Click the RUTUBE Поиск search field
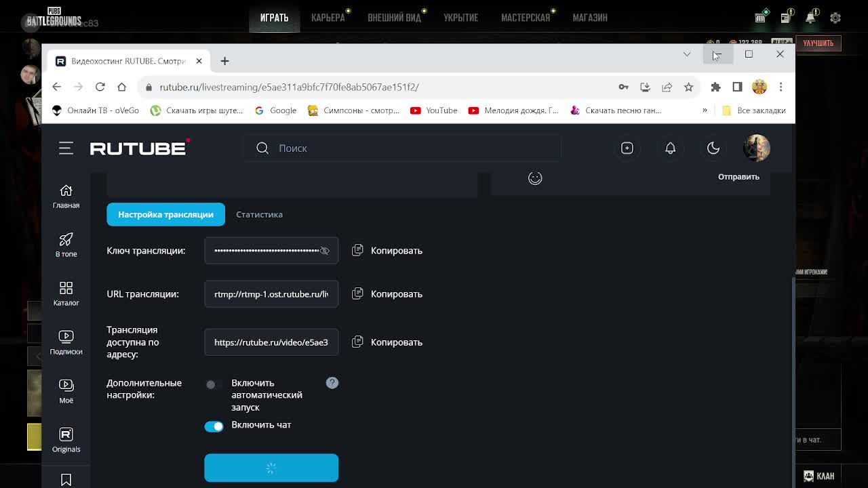Viewport: 868px width, 488px height. click(402, 148)
